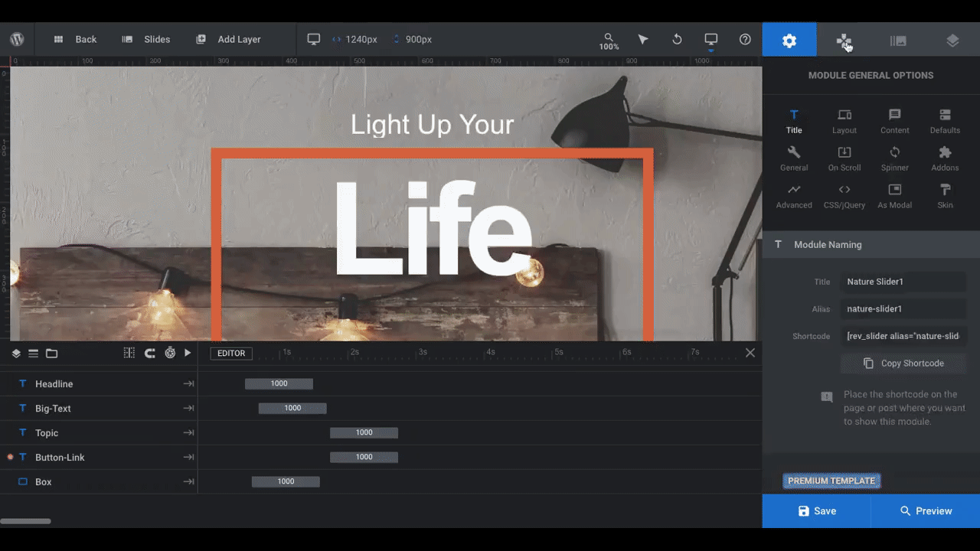
Task: Select the Big-Text layer row
Action: pyautogui.click(x=99, y=409)
